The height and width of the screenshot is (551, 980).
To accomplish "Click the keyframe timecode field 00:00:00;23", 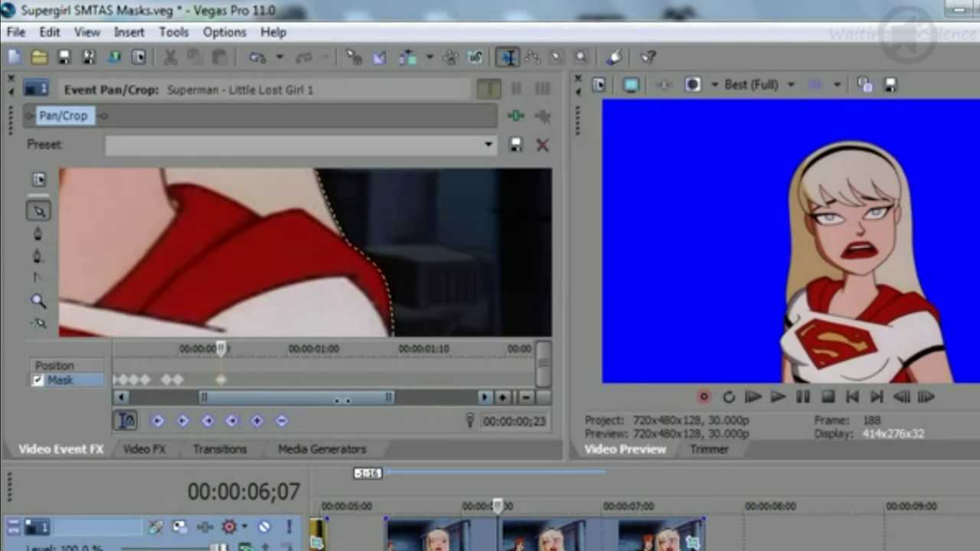I will pyautogui.click(x=514, y=421).
